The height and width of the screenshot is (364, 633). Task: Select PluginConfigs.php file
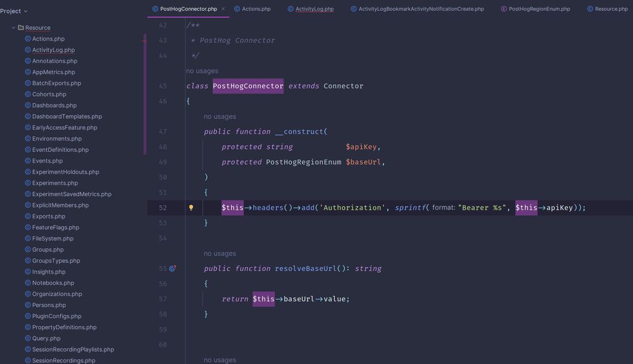pos(56,317)
